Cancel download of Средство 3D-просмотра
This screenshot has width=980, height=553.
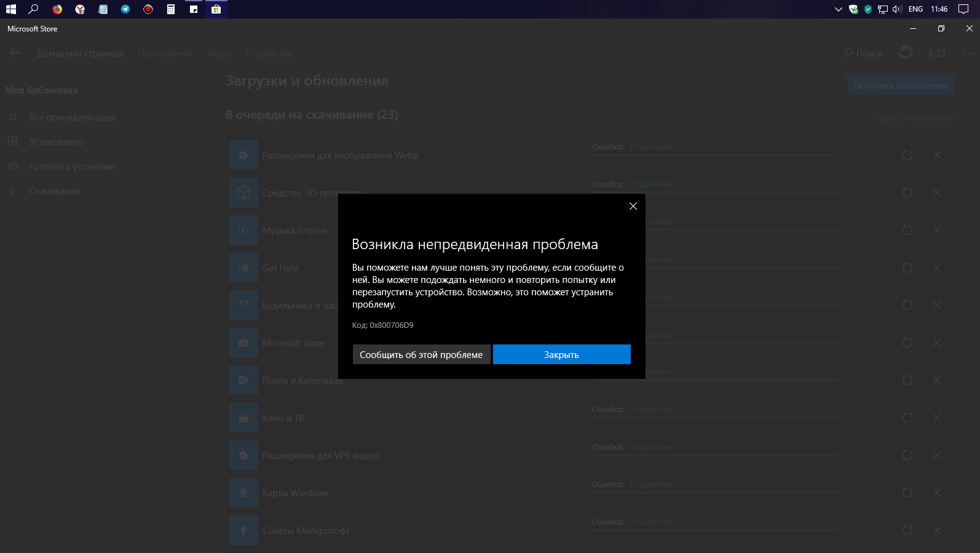click(x=937, y=193)
